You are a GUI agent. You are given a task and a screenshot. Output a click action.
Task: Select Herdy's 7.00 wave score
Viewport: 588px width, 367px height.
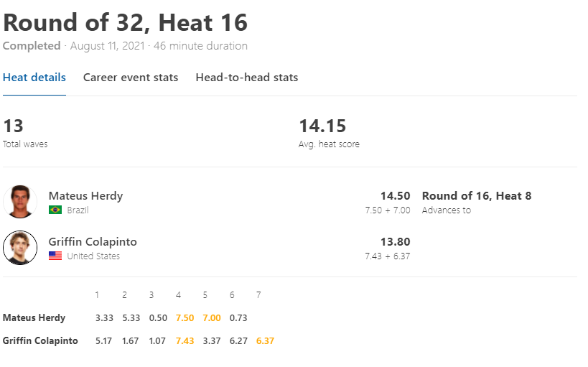tap(212, 318)
